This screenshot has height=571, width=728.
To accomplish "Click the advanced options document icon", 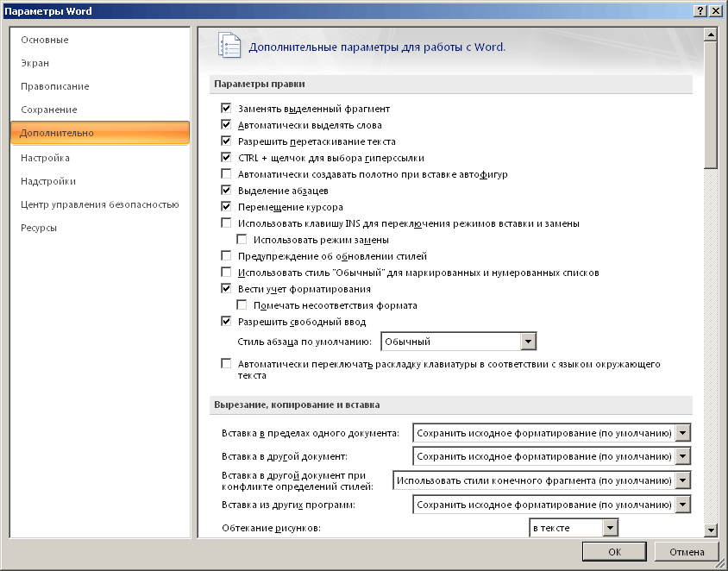I will pos(229,45).
